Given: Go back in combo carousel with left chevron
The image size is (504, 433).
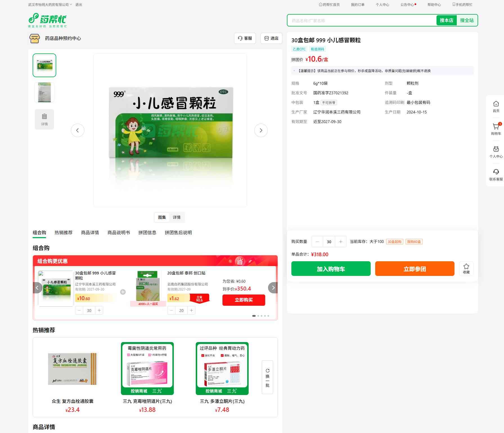Looking at the screenshot, I should [37, 288].
